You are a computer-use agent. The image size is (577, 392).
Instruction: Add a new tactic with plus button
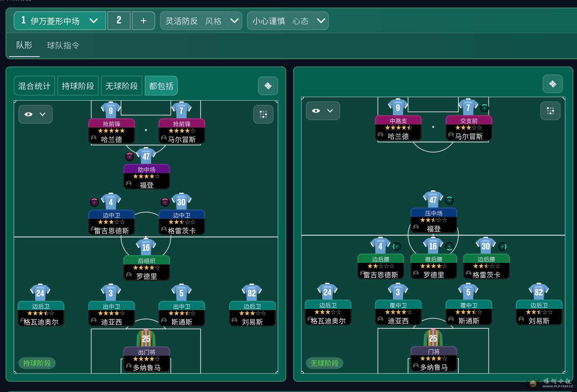tap(143, 21)
